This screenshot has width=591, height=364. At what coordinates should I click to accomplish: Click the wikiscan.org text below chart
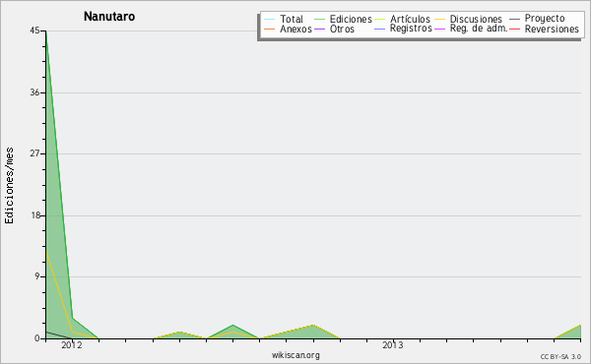coord(295,355)
